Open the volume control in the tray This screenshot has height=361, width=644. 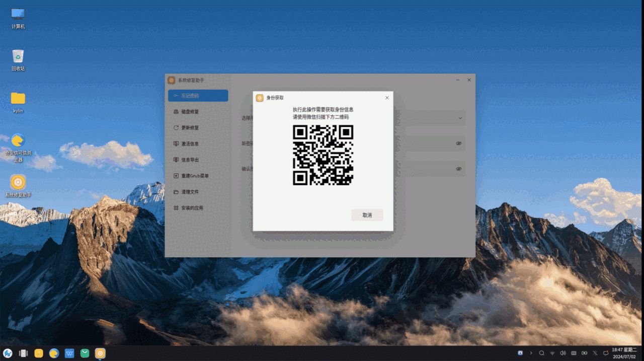562,353
